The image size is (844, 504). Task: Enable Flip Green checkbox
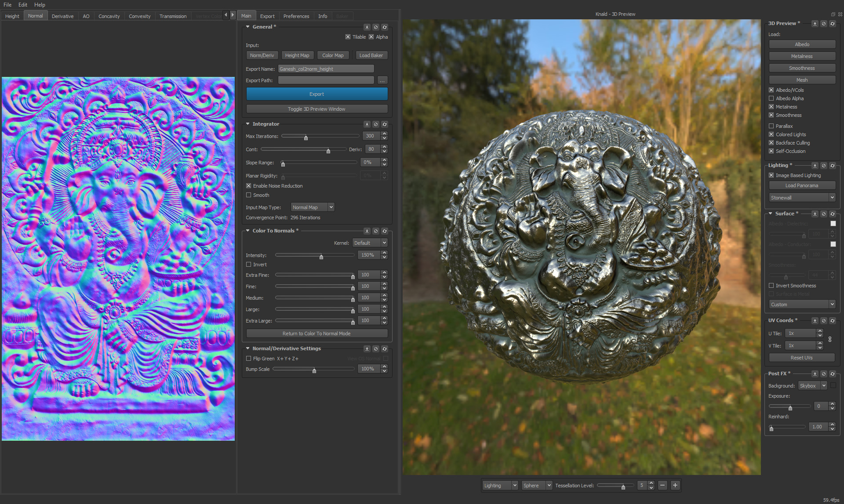point(249,359)
